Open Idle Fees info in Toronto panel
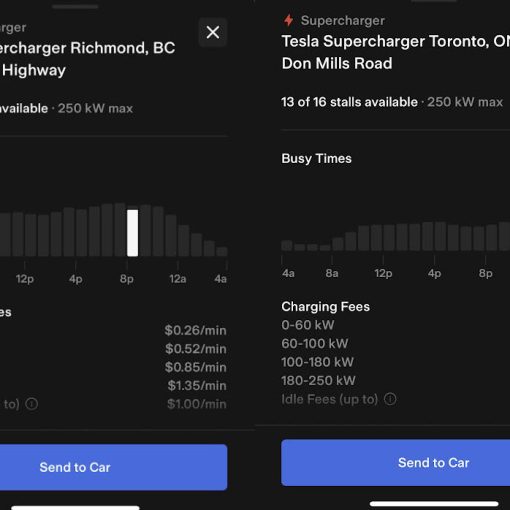 390,399
